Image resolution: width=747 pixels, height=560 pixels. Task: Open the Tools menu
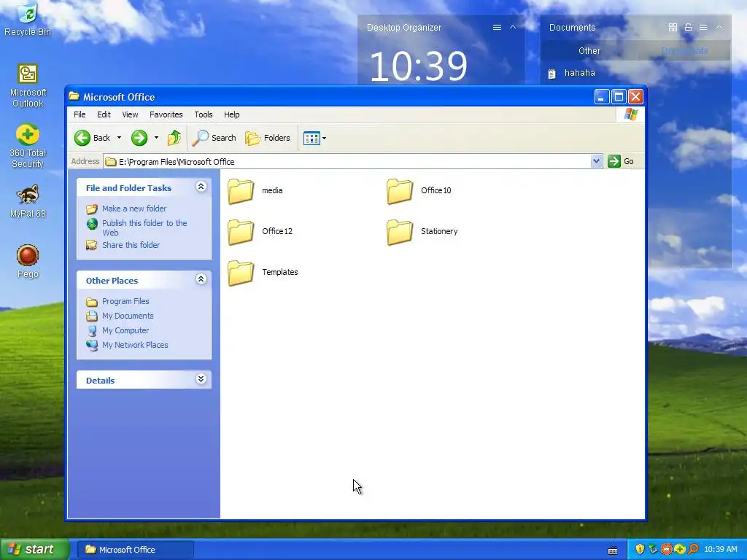click(x=203, y=114)
